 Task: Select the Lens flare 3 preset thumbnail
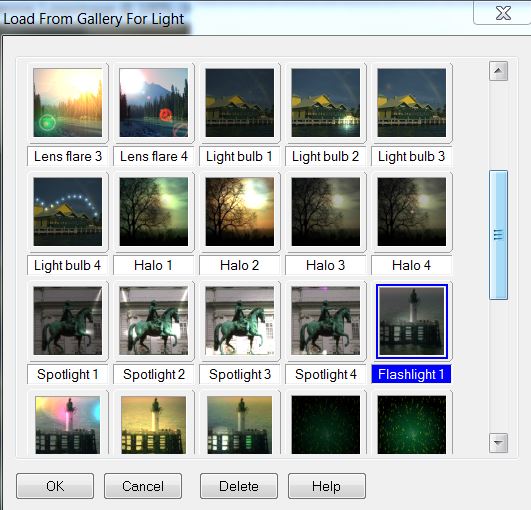[68, 103]
